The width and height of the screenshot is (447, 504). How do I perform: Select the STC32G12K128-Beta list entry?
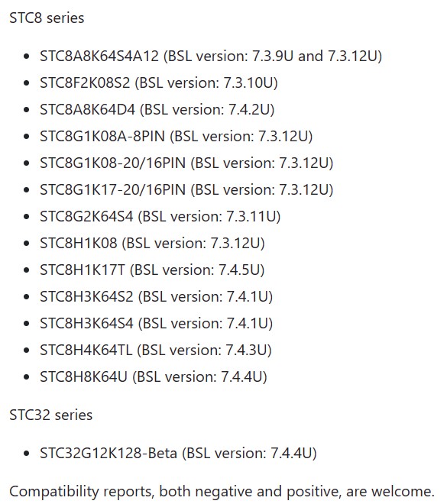[178, 453]
